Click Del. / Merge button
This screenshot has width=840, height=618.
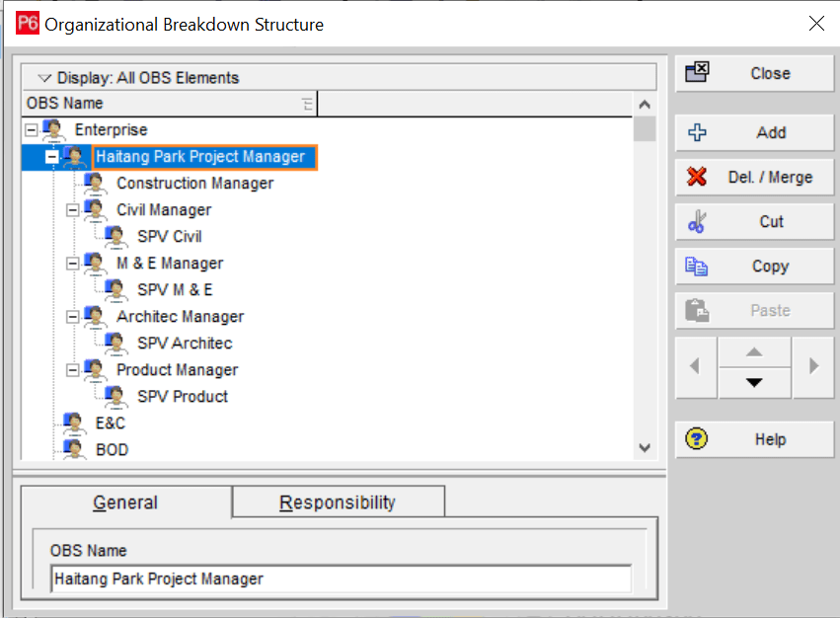(x=754, y=177)
